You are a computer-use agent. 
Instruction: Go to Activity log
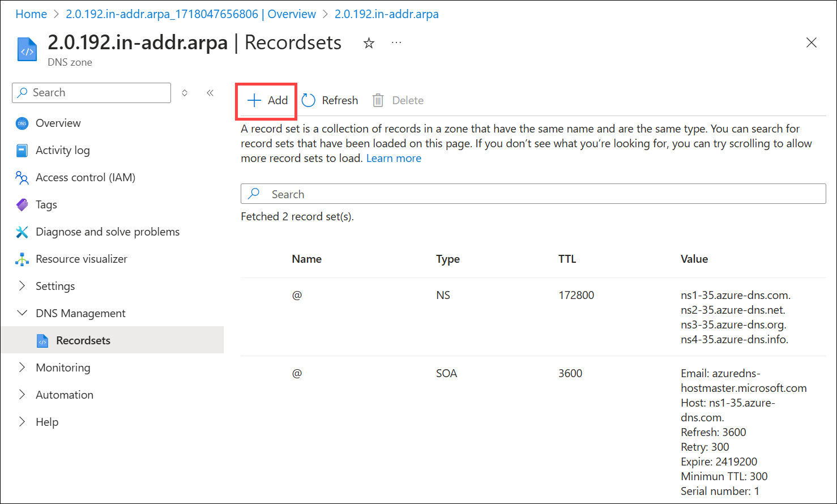click(62, 150)
